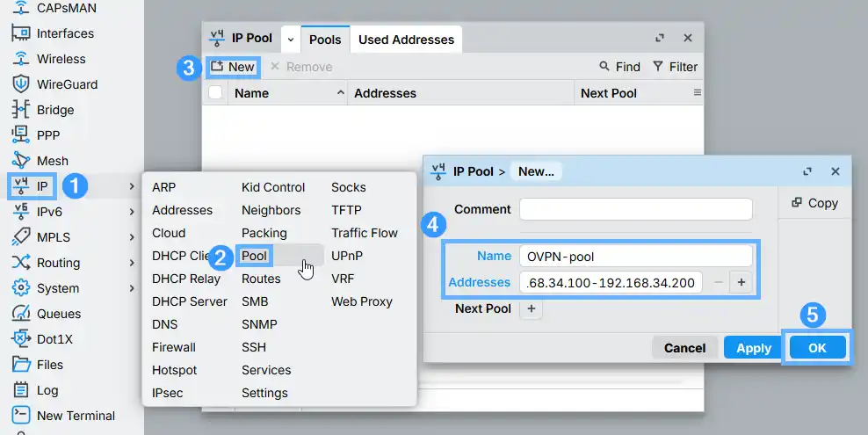Click the IP sidebar menu icon

[21, 186]
